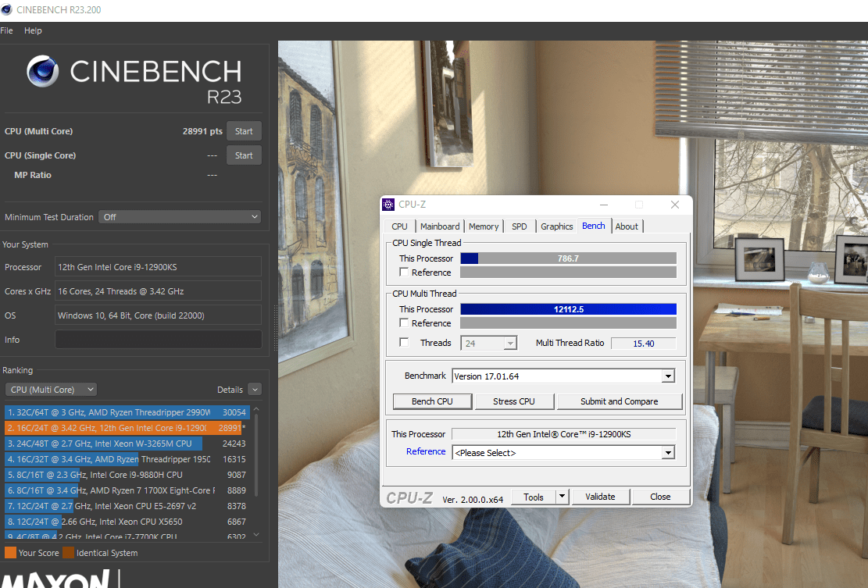Click This Processor name 12th Gen Intel Core i9-12900KS
868x588 pixels.
563,434
